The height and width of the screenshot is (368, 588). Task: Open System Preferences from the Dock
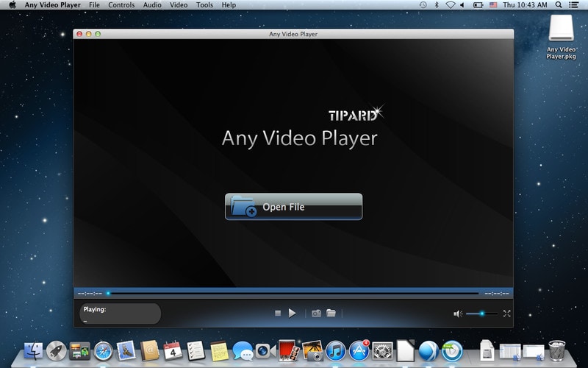click(382, 351)
